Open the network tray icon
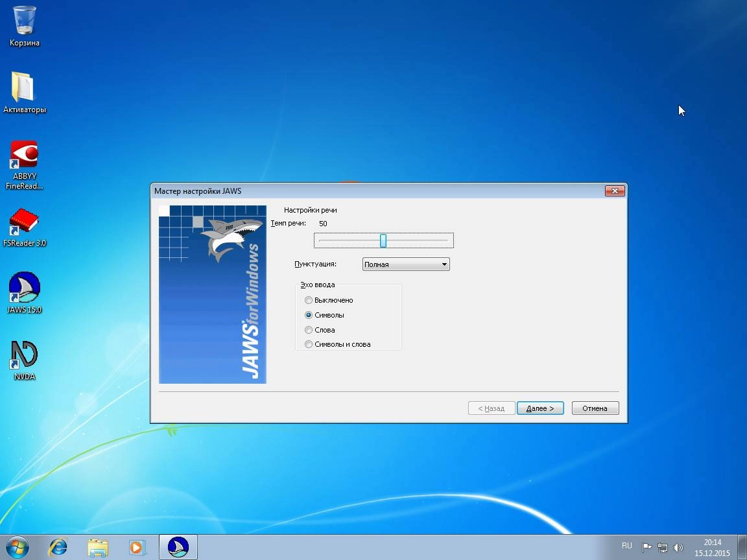Viewport: 747px width, 560px height. pos(662,547)
